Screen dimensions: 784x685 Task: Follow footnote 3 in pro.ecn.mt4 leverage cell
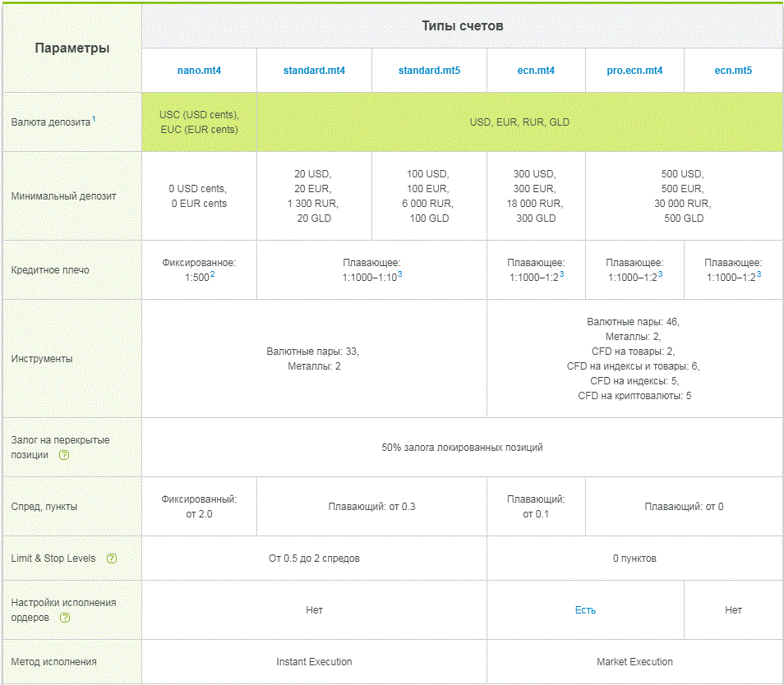coord(660,274)
